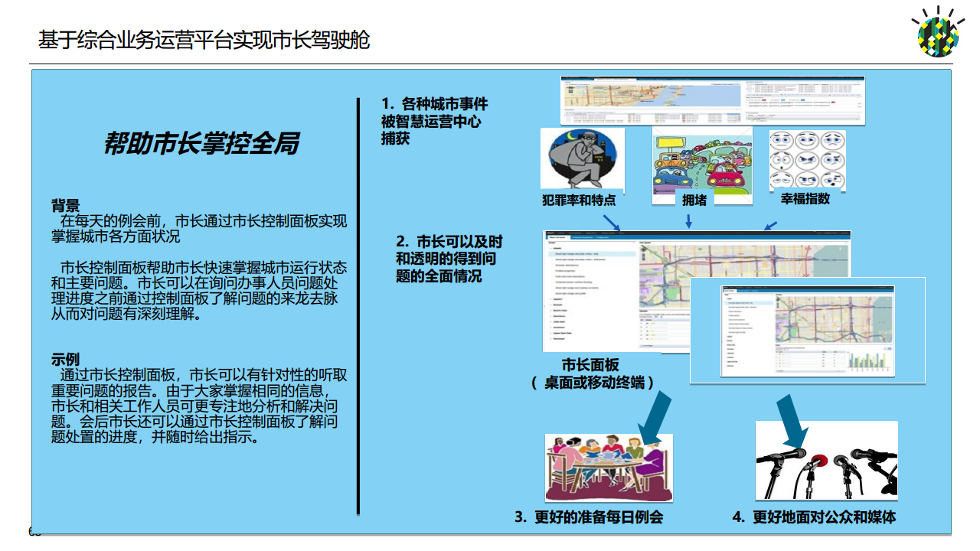The image size is (980, 551).
Task: Click a red legend color swatch in top dashboard
Action: 765,100
